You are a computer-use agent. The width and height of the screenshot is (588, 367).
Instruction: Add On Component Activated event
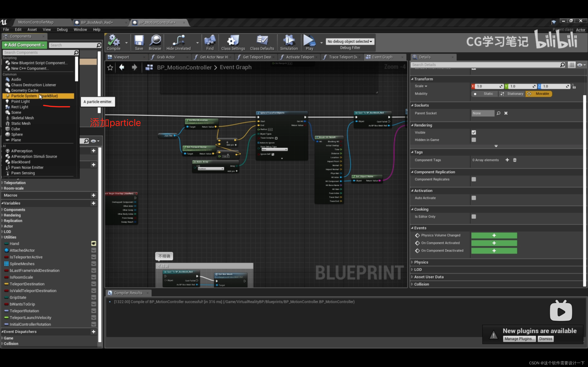coord(494,243)
